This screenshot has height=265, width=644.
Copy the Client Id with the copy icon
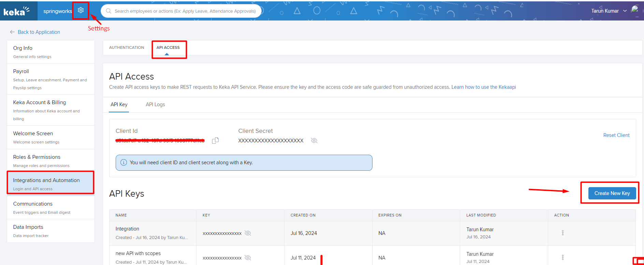click(x=215, y=140)
